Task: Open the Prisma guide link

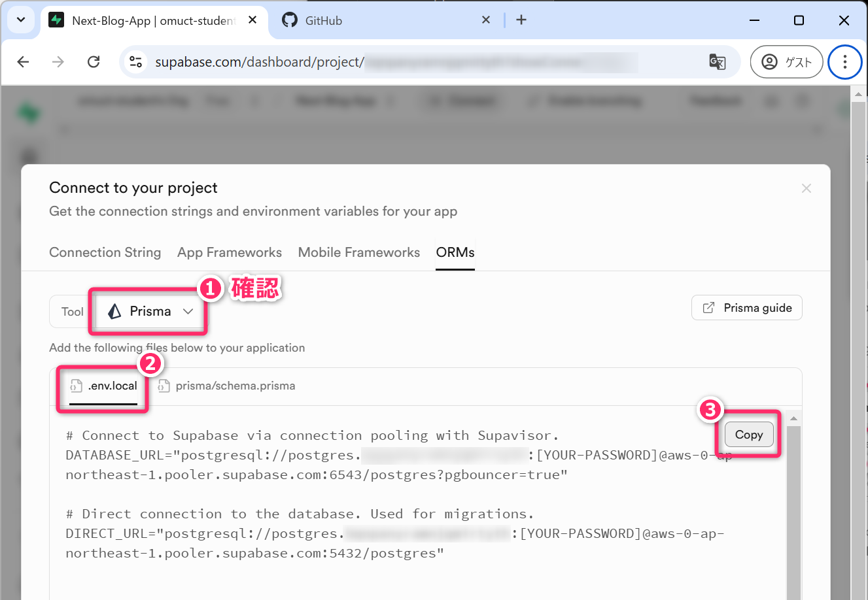Action: (x=746, y=308)
